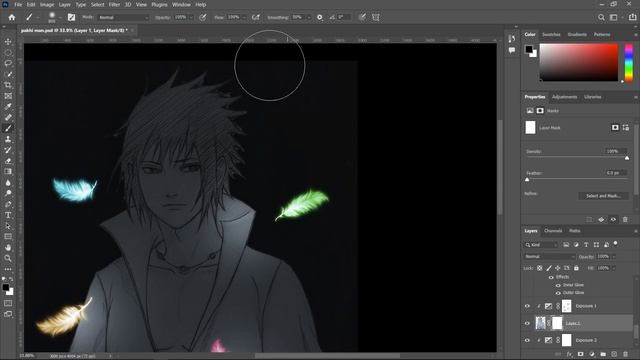
Task: Switch to the Swatches tab
Action: click(551, 35)
